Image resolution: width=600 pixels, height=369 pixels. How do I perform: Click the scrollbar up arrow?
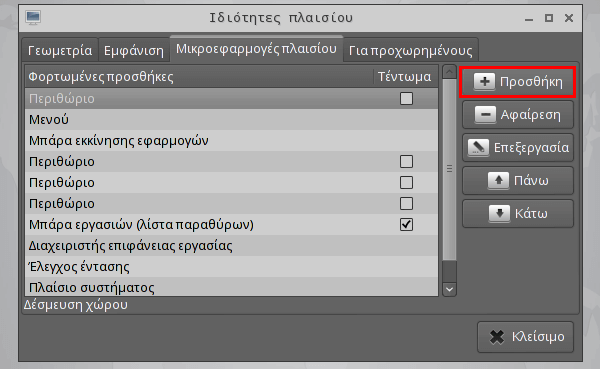449,72
